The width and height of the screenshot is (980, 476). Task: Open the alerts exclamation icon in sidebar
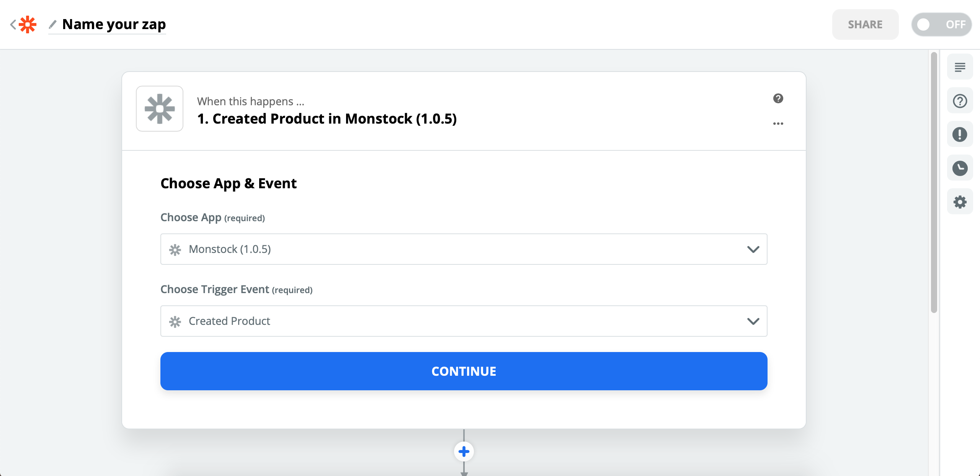(x=960, y=134)
